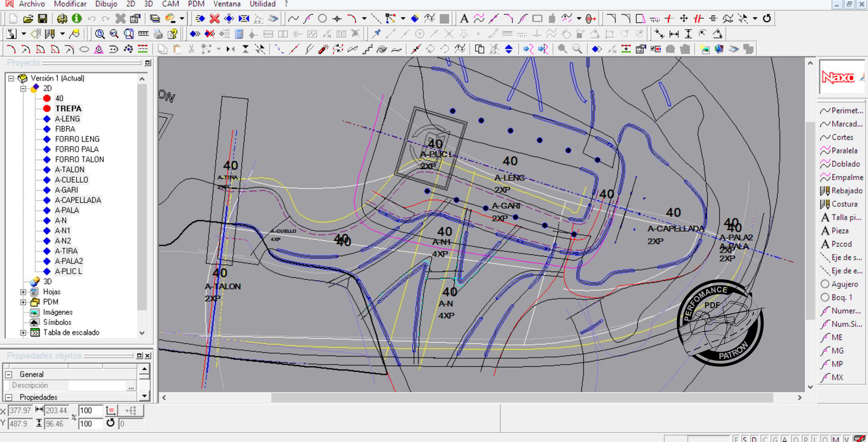
Task: Click the printer icon
Action: tap(158, 34)
